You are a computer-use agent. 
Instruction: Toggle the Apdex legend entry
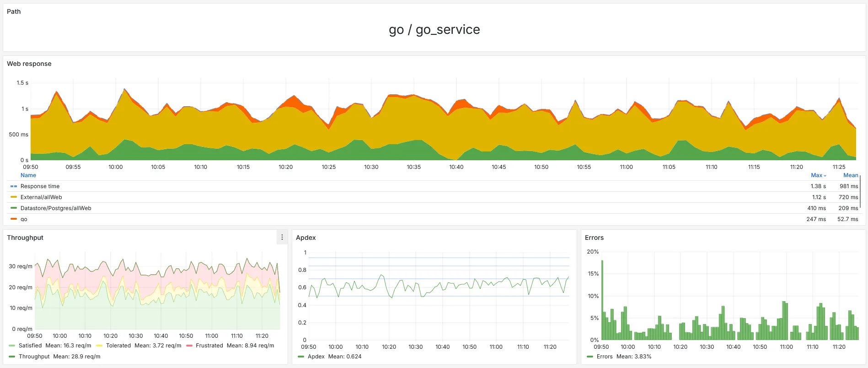pyautogui.click(x=316, y=357)
